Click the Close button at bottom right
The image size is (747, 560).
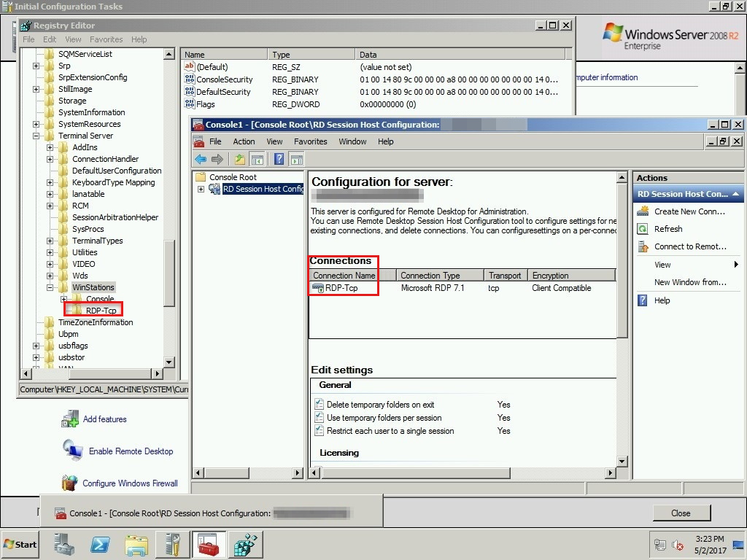681,513
